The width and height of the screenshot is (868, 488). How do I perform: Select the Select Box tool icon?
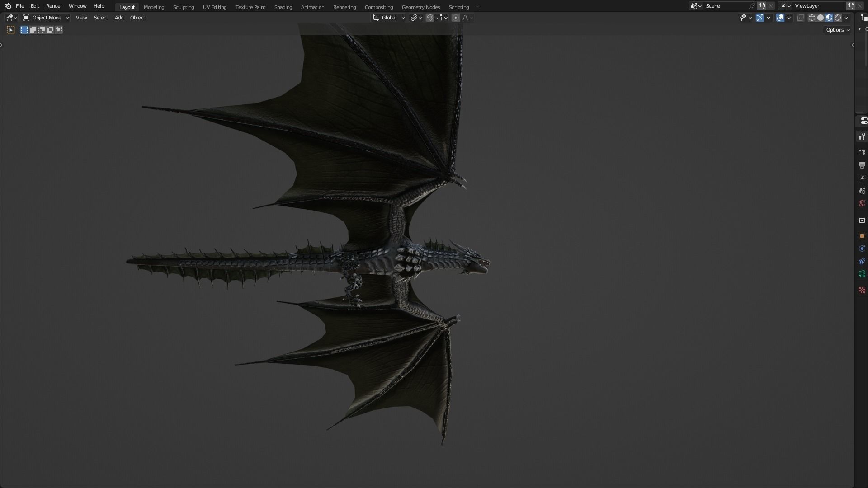point(11,30)
